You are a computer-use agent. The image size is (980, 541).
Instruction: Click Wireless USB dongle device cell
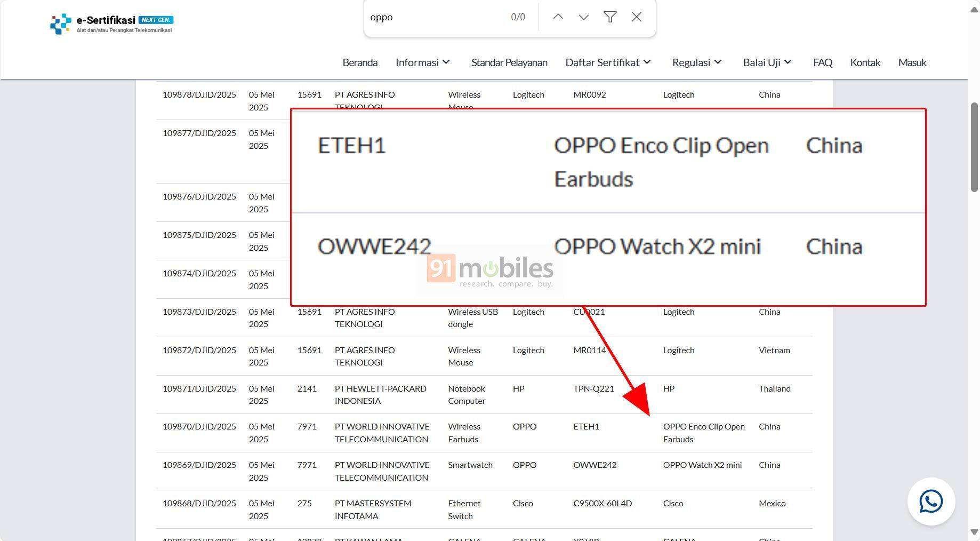tap(473, 318)
